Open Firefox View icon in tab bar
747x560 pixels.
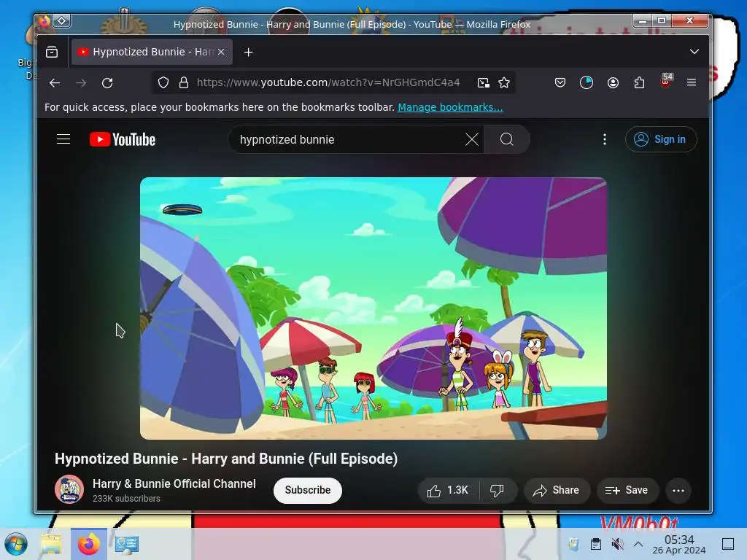tap(52, 52)
